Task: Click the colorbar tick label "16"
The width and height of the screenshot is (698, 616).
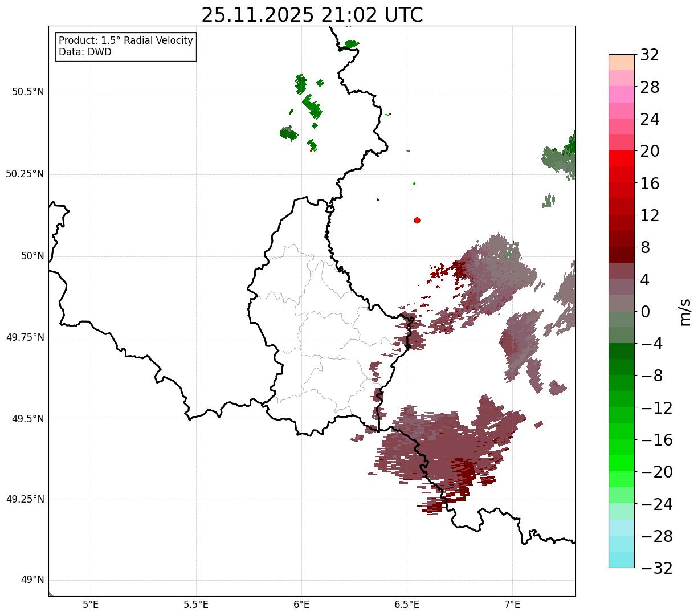Action: (x=650, y=183)
